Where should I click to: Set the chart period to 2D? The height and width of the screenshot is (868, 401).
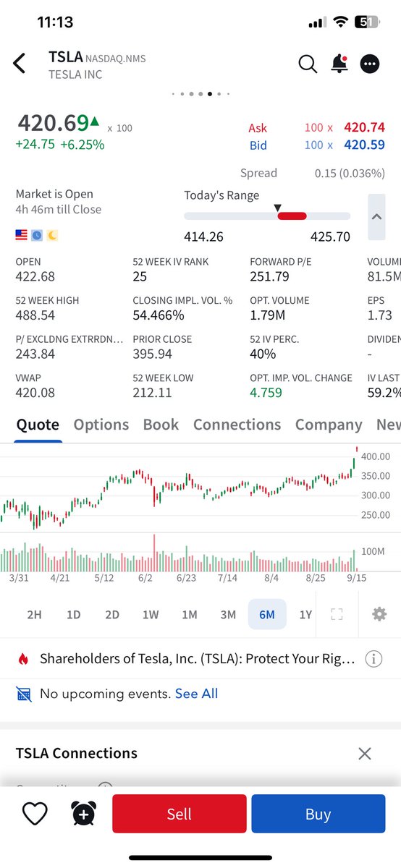click(111, 615)
